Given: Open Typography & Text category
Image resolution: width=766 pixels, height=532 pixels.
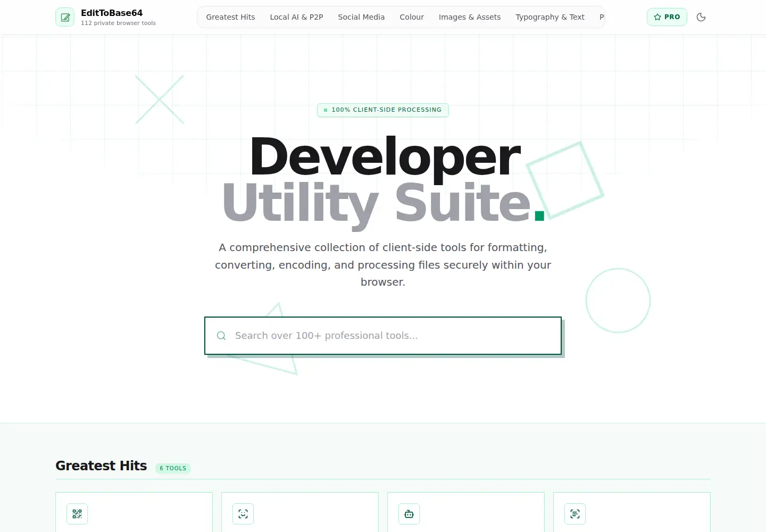Looking at the screenshot, I should click(x=550, y=17).
